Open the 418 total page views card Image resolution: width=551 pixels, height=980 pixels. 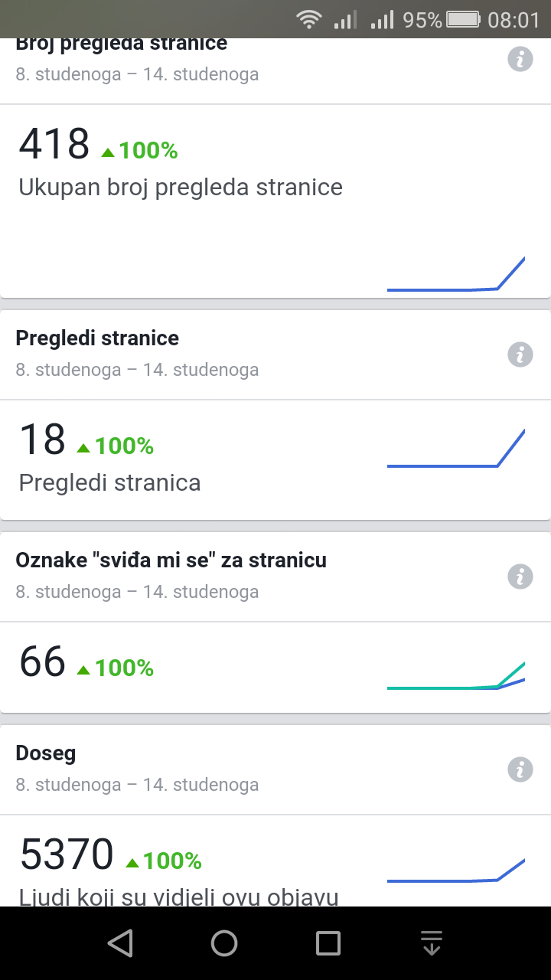(x=275, y=201)
